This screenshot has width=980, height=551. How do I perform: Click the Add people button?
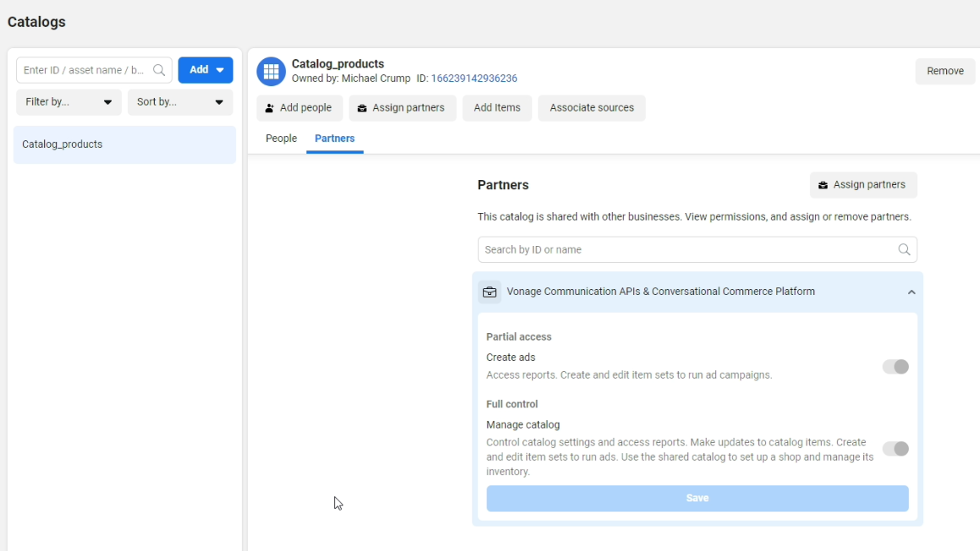click(x=299, y=107)
